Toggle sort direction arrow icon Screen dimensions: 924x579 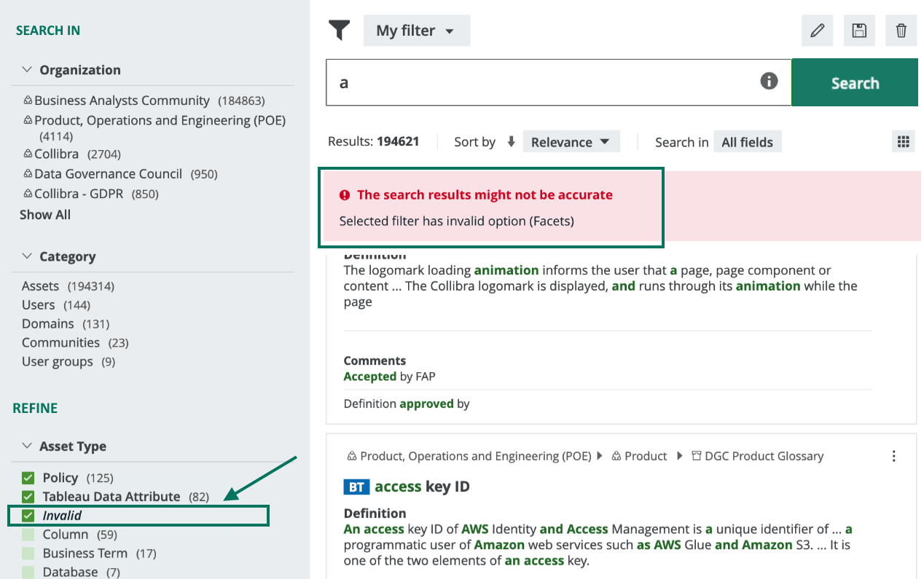coord(511,141)
